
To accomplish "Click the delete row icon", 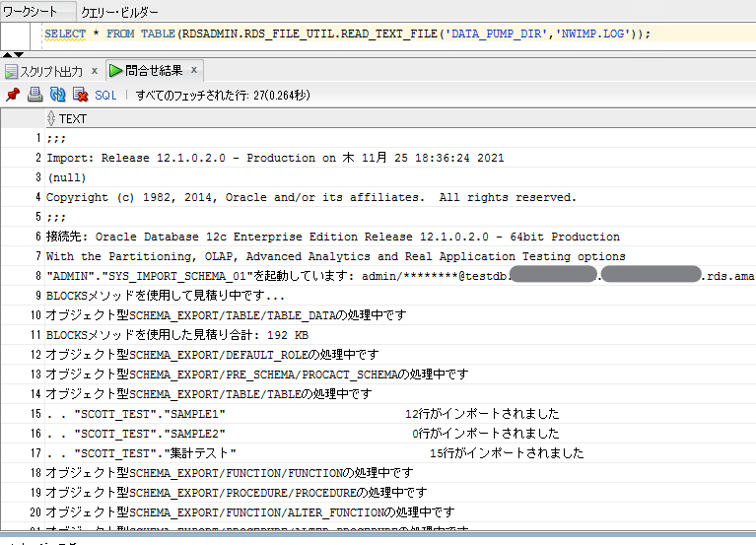I will (x=80, y=95).
